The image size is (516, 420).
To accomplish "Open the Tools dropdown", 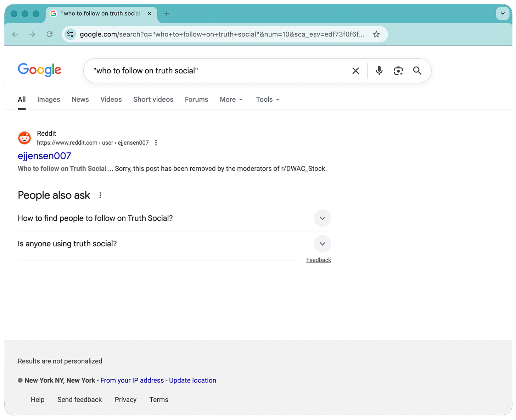I will (268, 99).
